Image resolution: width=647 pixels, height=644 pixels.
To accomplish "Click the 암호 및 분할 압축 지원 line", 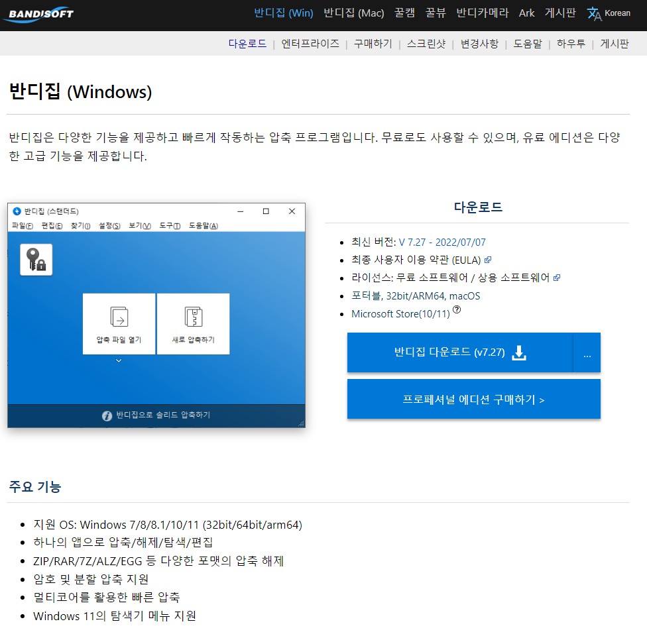I will click(91, 579).
